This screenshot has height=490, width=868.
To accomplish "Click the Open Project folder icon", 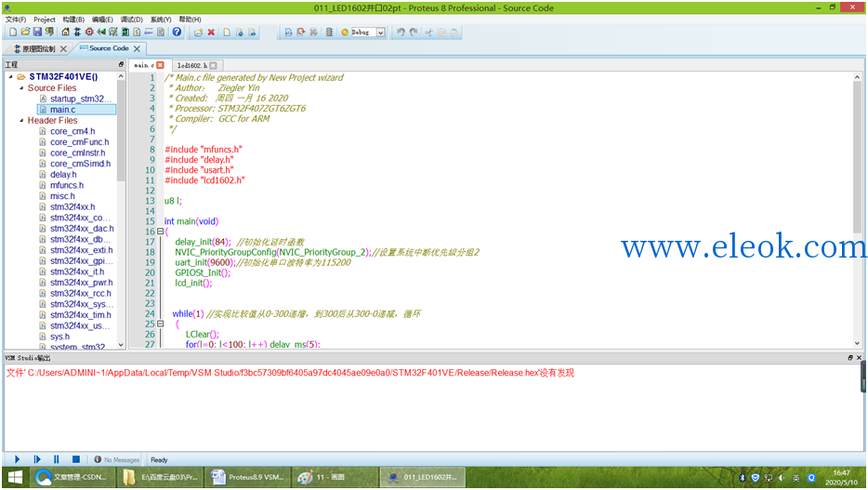I will [25, 33].
